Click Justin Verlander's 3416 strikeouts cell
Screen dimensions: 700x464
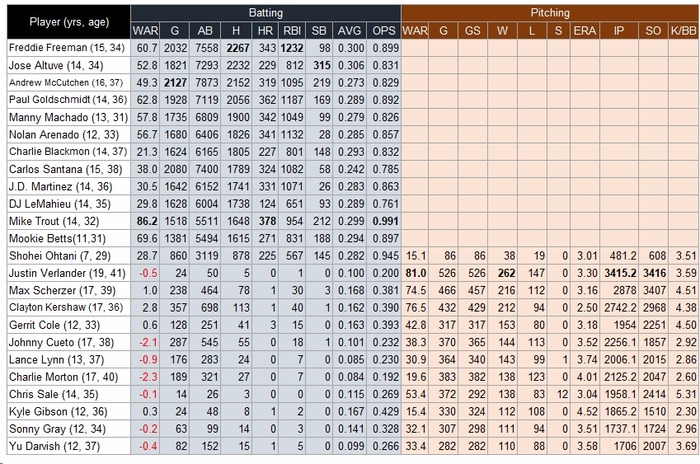653,273
